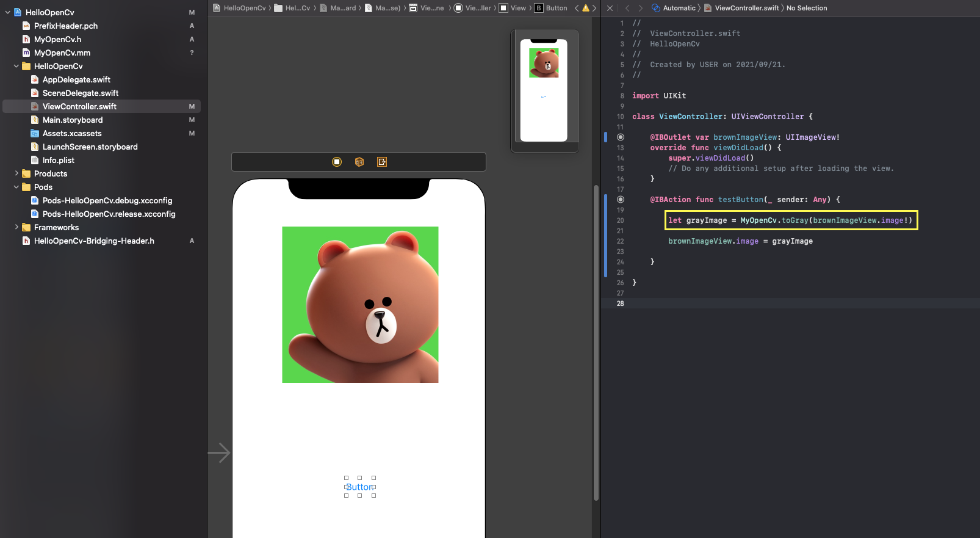The width and height of the screenshot is (980, 538).
Task: Select the Ma...ard storyboard breadcrumb
Action: click(338, 8)
